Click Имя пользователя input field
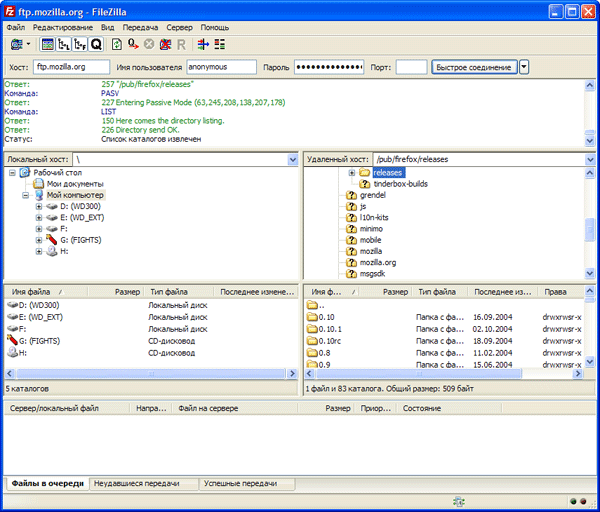600x512 pixels. 221,67
